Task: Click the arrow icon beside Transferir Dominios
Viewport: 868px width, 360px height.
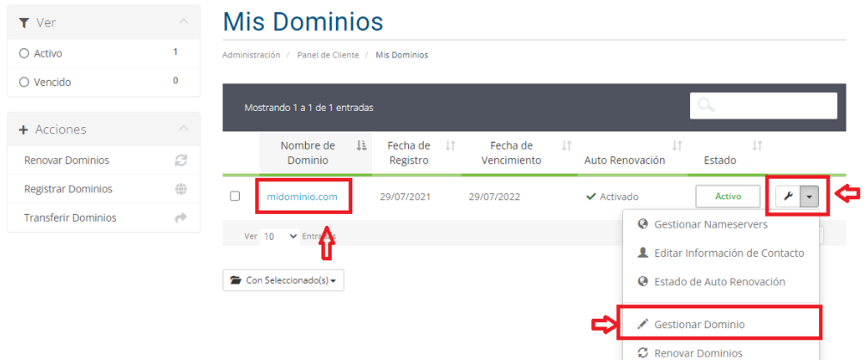Action: (x=181, y=217)
